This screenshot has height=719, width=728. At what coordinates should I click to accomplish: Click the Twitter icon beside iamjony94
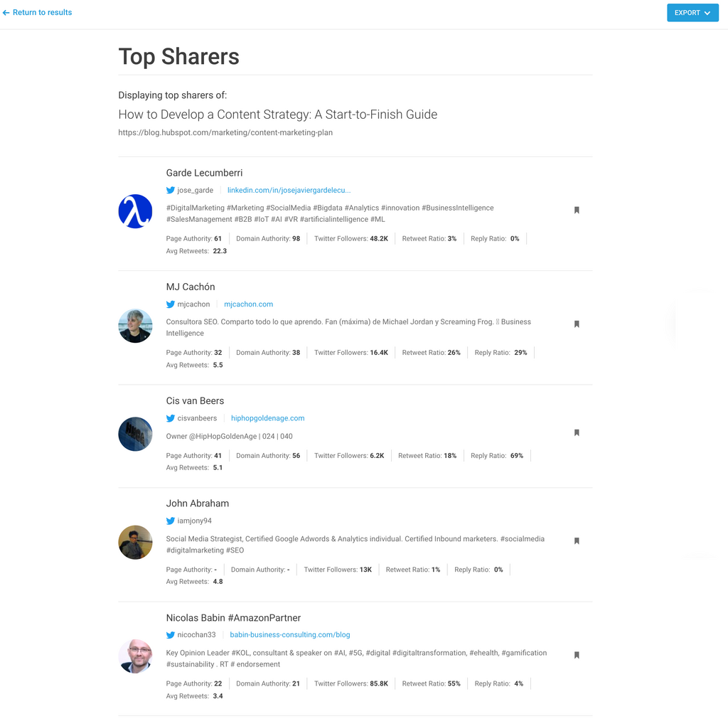[x=171, y=521]
